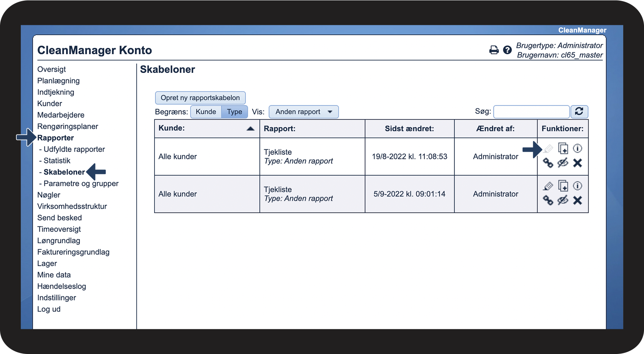The width and height of the screenshot is (644, 354).
Task: Toggle Begræns filter to Kunde
Action: 206,112
